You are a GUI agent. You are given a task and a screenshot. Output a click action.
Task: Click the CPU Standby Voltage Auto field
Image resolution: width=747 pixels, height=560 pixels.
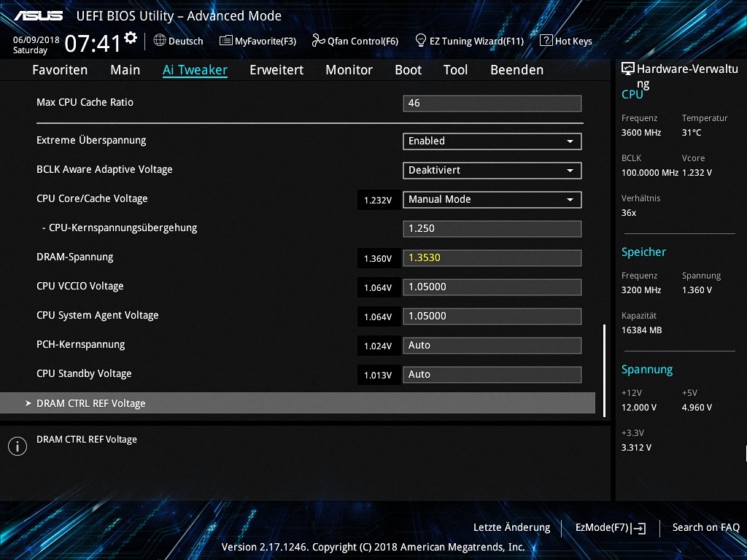point(492,374)
